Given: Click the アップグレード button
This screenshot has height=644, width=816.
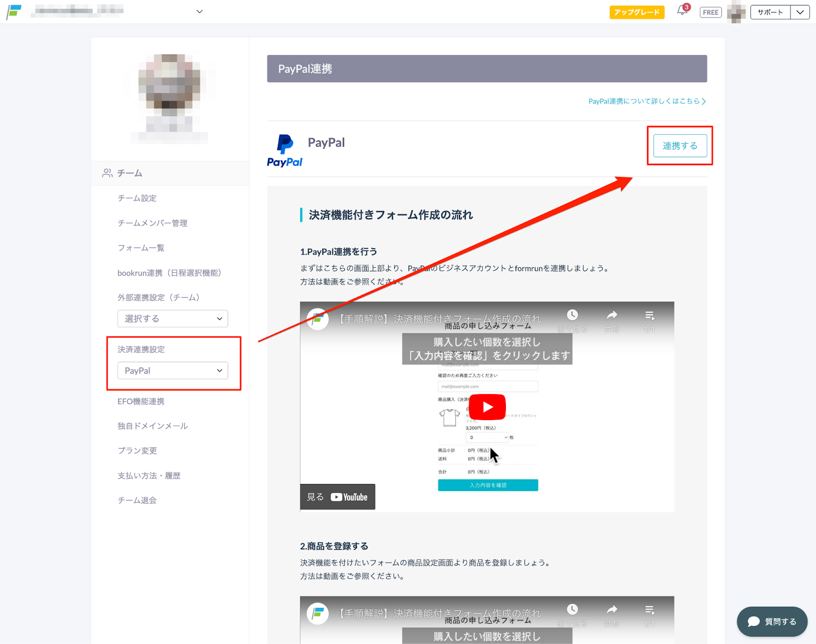Looking at the screenshot, I should click(636, 12).
